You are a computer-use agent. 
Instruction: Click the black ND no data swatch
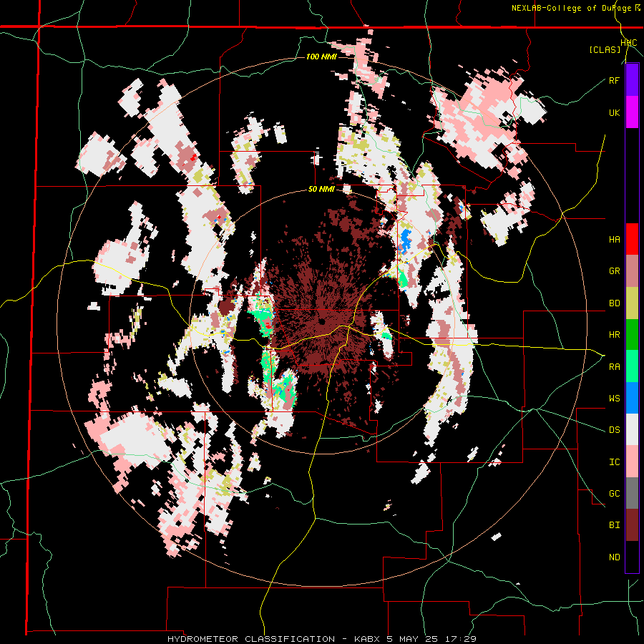click(632, 557)
